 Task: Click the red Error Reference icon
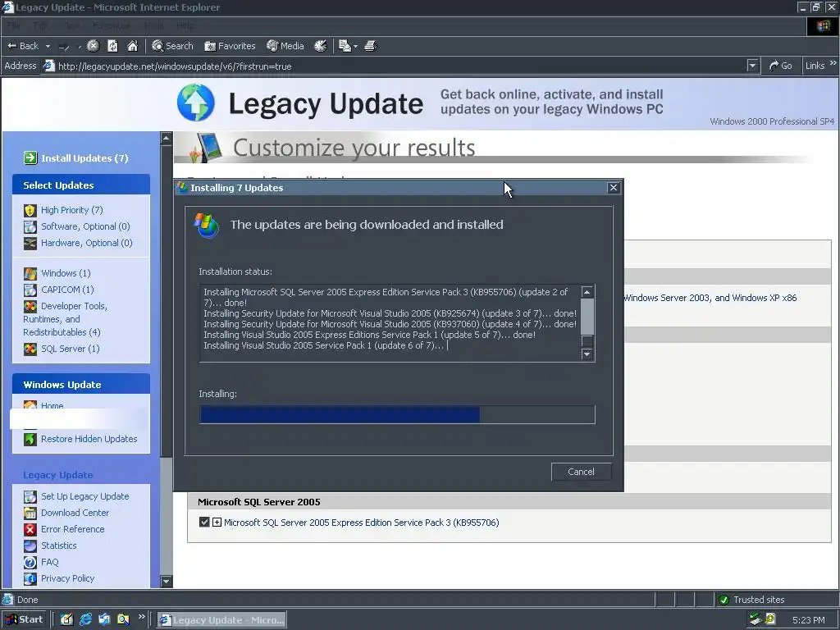(x=30, y=529)
